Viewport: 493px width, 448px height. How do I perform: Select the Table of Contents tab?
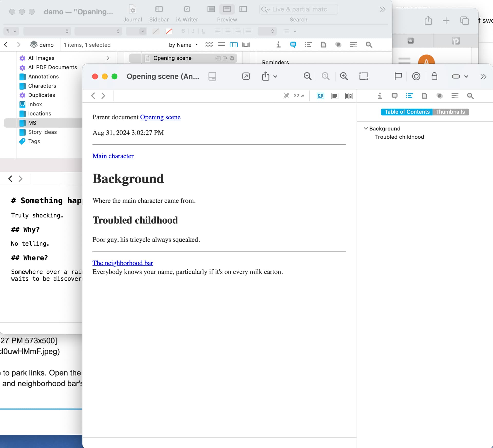(x=407, y=112)
